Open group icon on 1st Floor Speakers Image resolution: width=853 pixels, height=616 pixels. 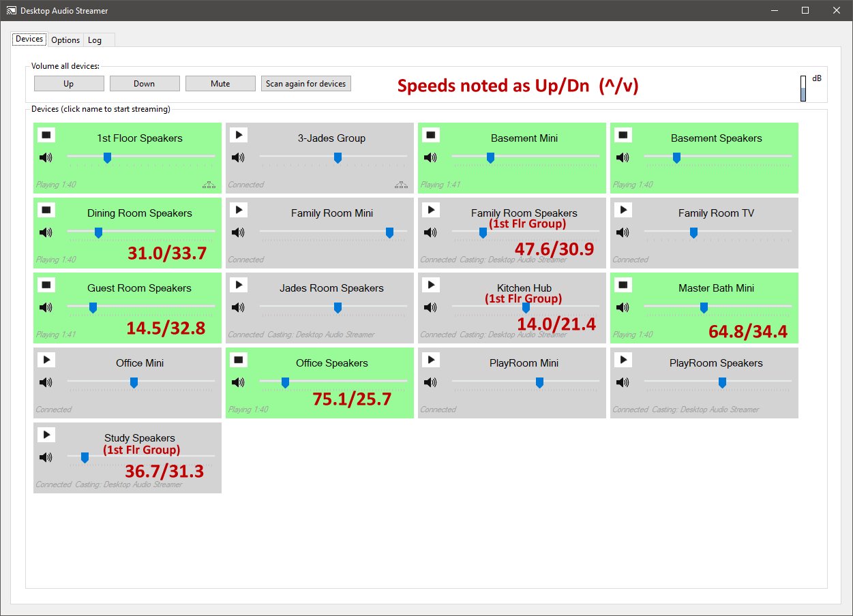pos(209,185)
